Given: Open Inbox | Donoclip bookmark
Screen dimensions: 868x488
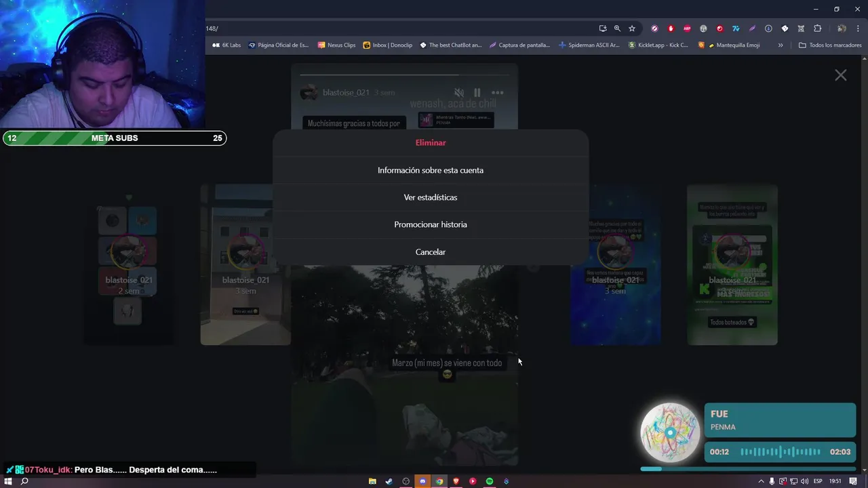Looking at the screenshot, I should pos(388,45).
